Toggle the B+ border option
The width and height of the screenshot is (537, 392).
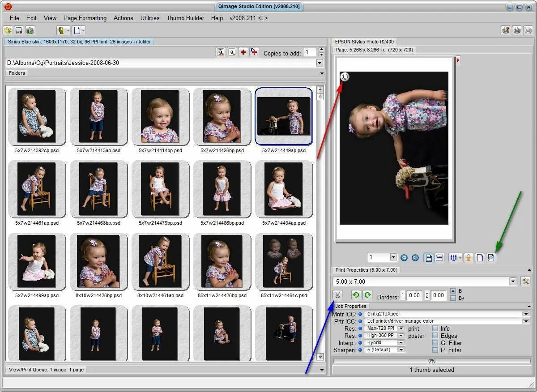(453, 298)
